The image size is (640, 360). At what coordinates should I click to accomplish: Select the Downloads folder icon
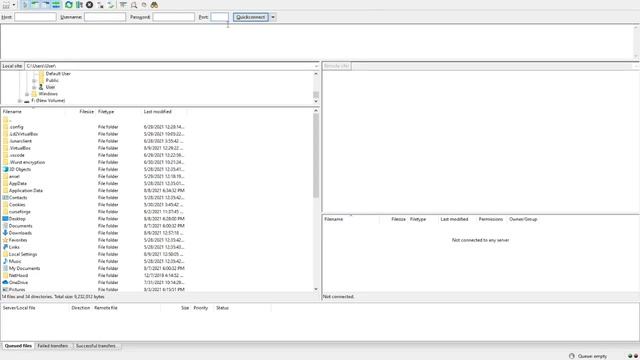pyautogui.click(x=5, y=233)
